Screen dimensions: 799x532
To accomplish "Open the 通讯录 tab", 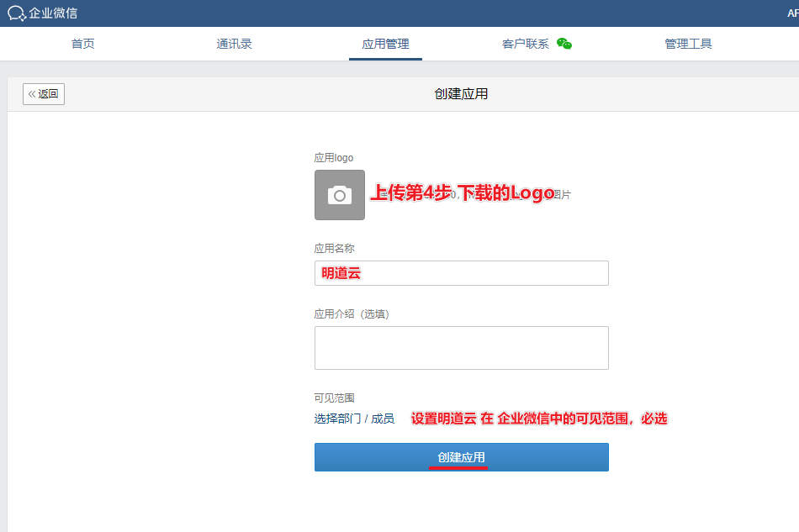I will tap(234, 44).
